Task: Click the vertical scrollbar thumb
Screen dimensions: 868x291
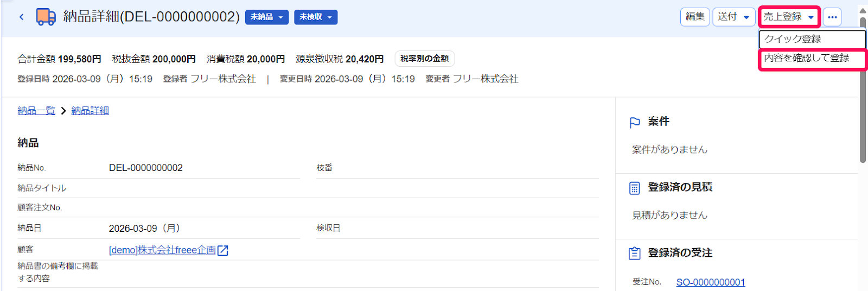Action: [x=863, y=90]
